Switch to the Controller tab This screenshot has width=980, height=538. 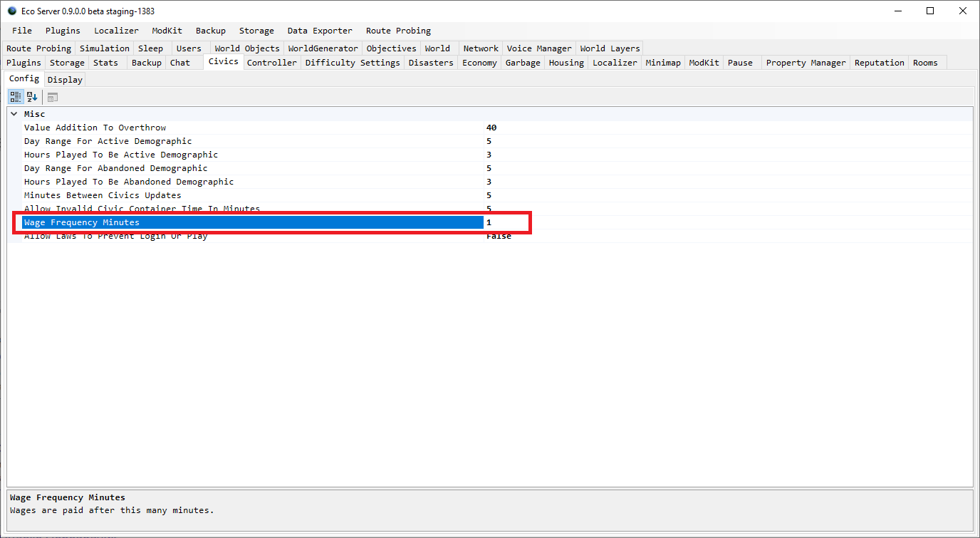(x=272, y=63)
